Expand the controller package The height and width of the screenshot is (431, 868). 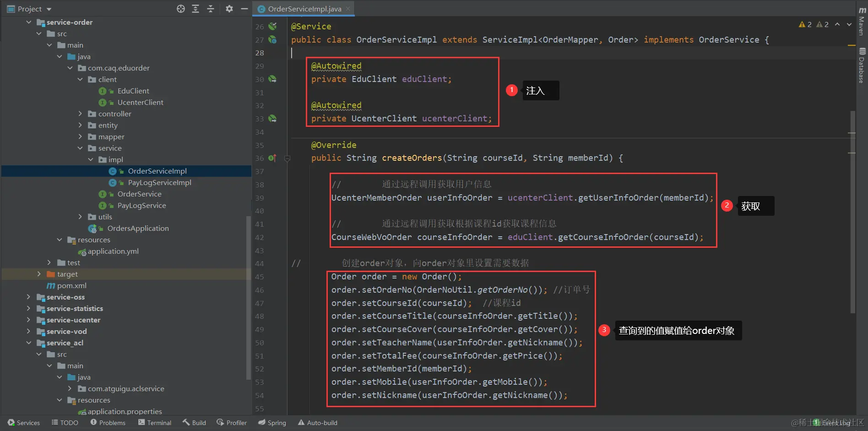[80, 114]
